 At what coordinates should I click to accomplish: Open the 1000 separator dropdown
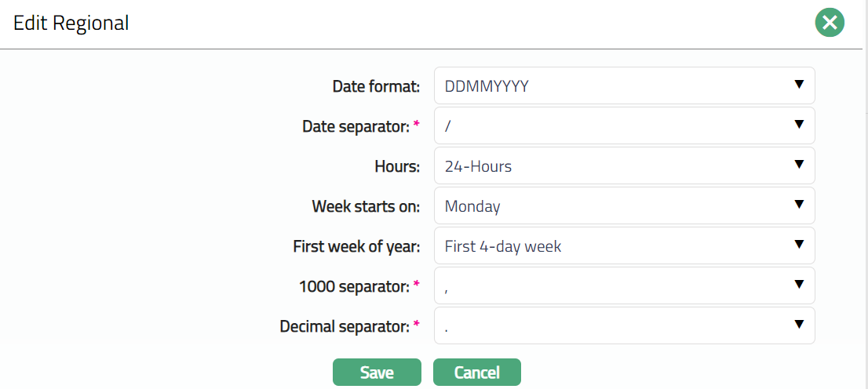tap(624, 286)
